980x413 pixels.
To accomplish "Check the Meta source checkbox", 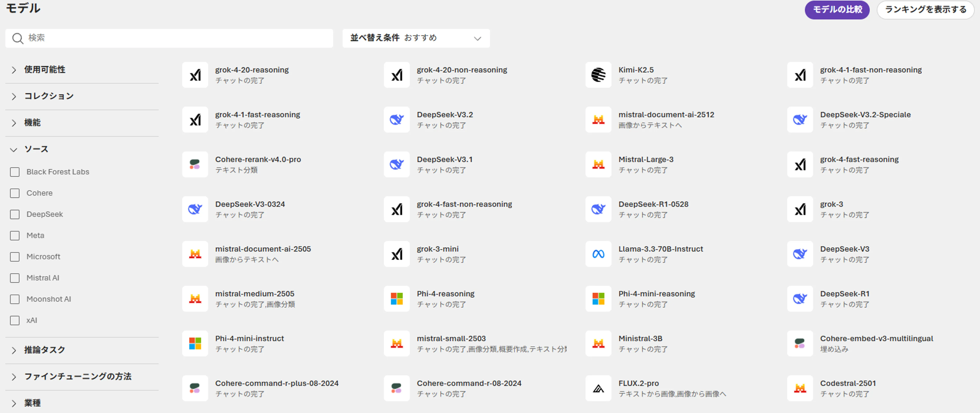I will [15, 236].
